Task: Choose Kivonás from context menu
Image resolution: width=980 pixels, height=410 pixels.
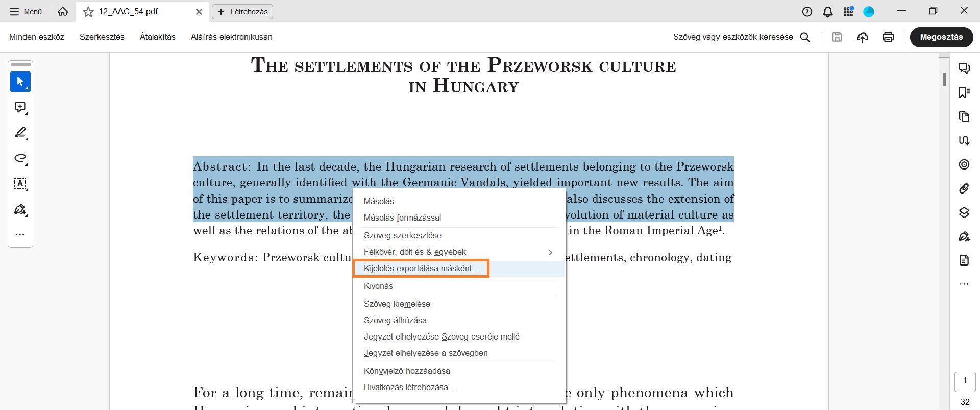Action: pos(459,286)
